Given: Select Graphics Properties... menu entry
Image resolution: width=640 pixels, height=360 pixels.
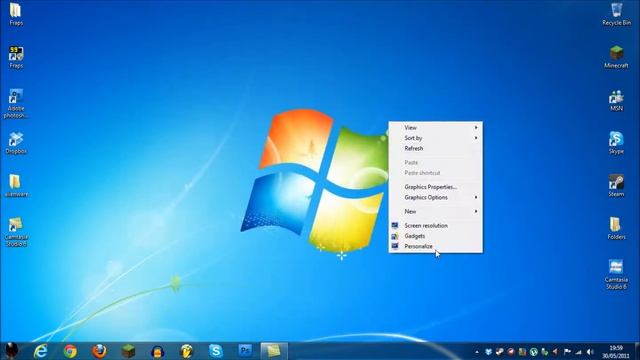Looking at the screenshot, I should pyautogui.click(x=436, y=187).
